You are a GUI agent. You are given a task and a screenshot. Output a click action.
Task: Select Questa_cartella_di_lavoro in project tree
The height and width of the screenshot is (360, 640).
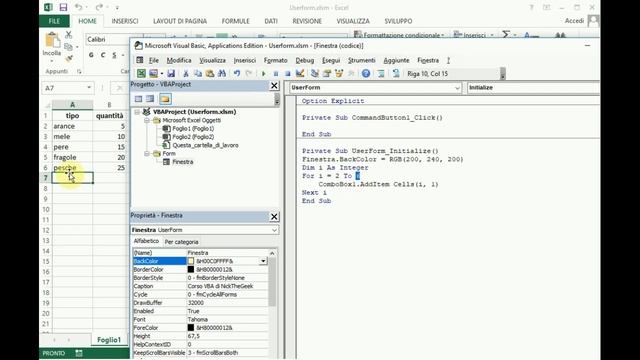pos(205,145)
